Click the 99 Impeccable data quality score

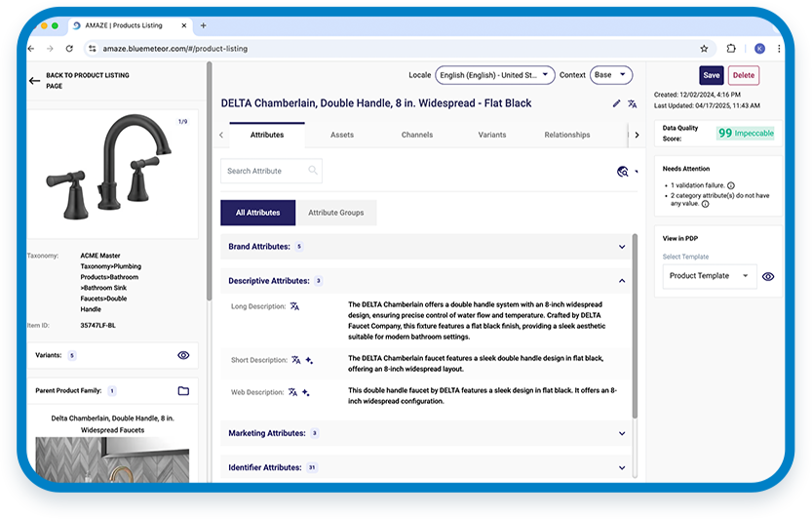tap(746, 134)
